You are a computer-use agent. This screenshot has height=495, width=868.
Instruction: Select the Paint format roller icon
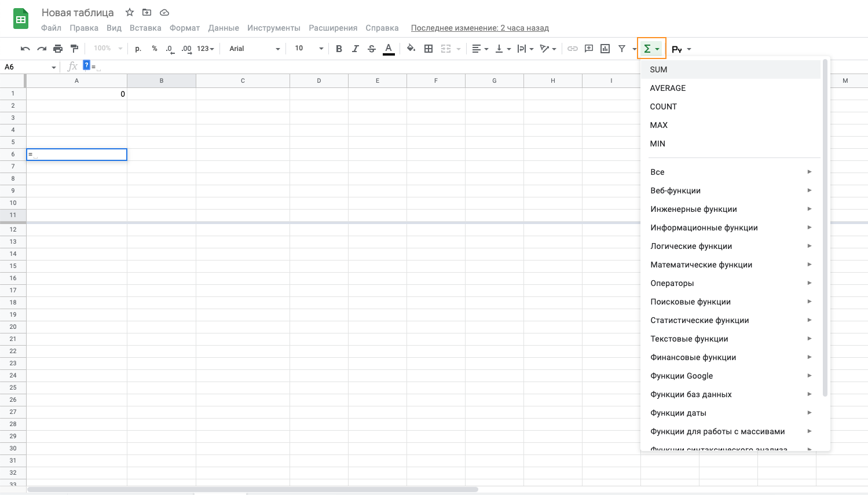tap(74, 49)
